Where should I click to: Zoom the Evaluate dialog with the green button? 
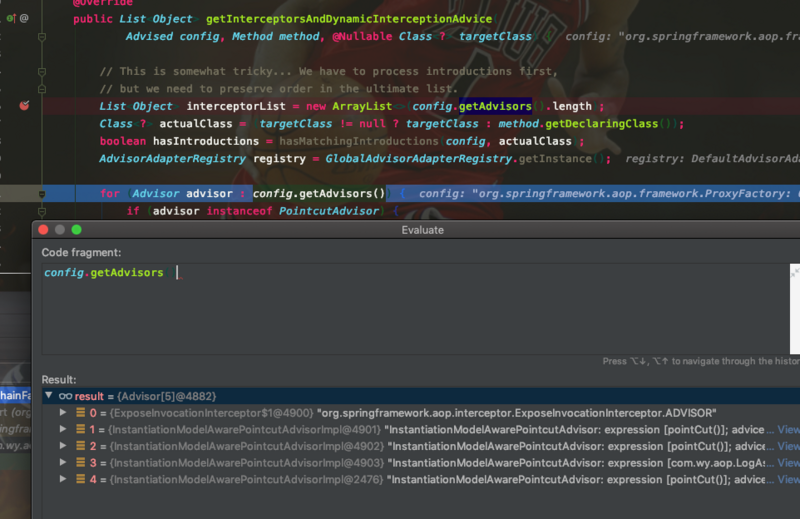coord(77,230)
